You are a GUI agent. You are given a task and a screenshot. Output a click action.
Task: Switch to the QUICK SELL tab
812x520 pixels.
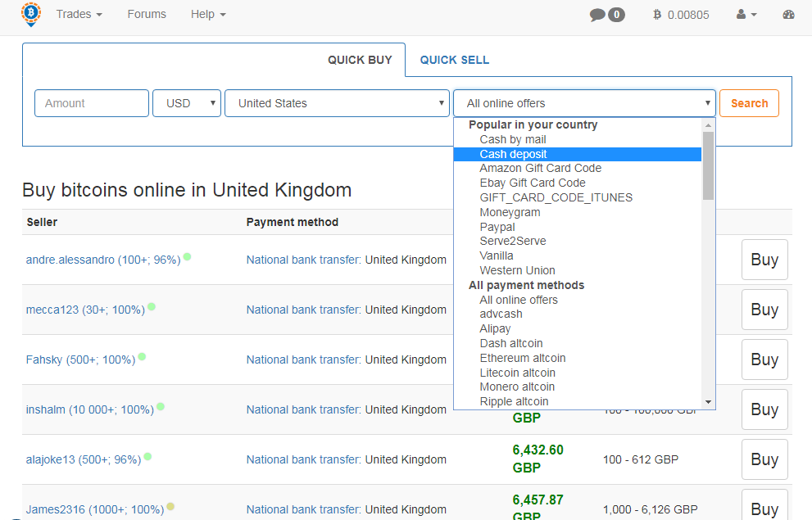pyautogui.click(x=455, y=60)
